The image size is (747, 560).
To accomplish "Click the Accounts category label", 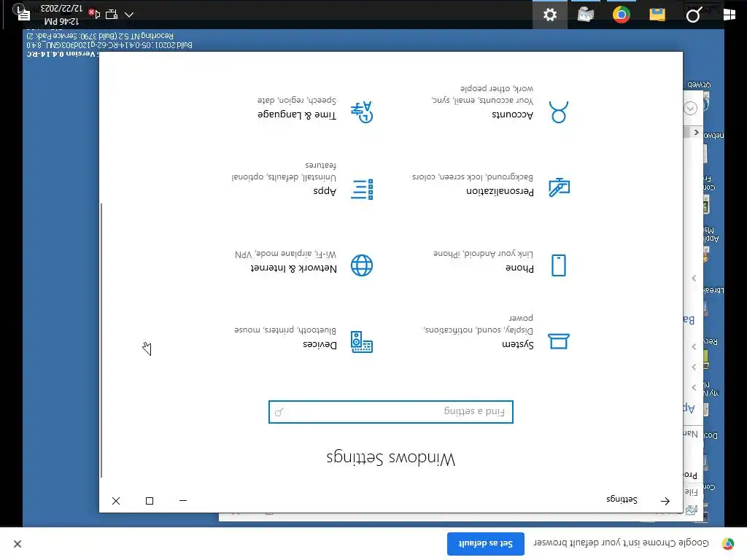I will click(x=513, y=114).
